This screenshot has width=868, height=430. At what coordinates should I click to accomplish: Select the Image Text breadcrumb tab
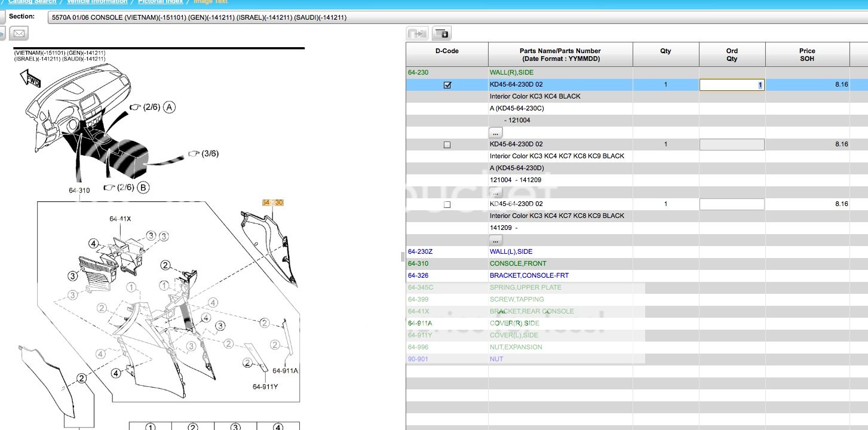pyautogui.click(x=210, y=2)
